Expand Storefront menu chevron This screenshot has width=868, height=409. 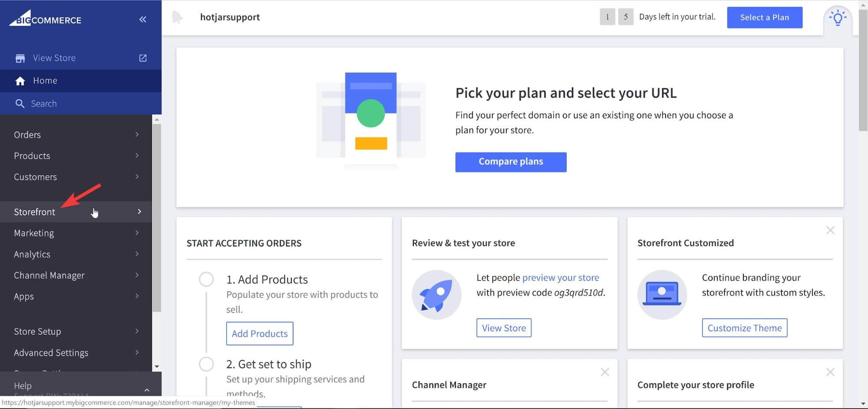(139, 211)
